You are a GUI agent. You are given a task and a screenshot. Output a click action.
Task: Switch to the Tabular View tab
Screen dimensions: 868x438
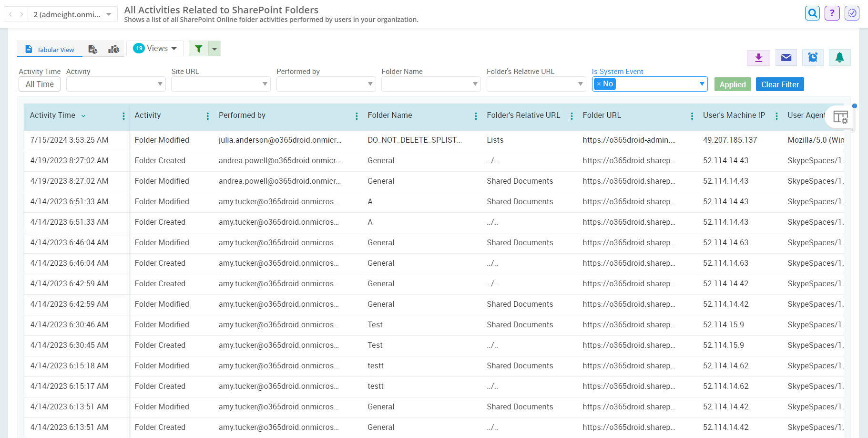coord(50,49)
